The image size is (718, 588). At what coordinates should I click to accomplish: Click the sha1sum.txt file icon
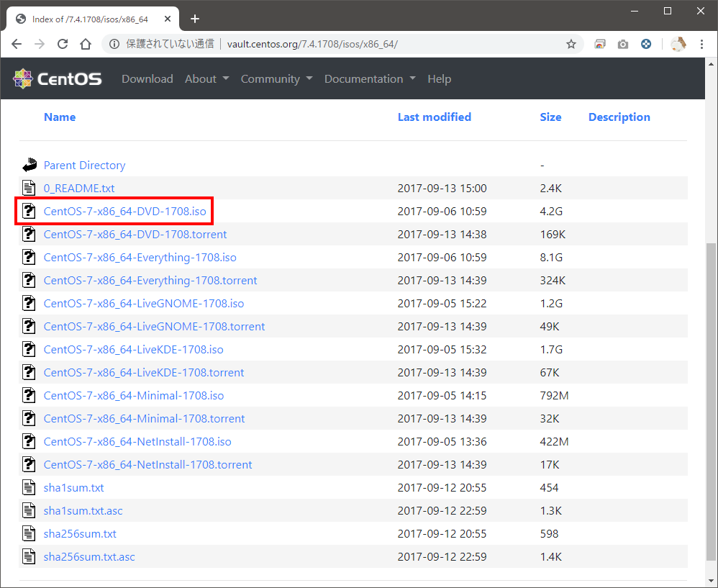[x=29, y=487]
